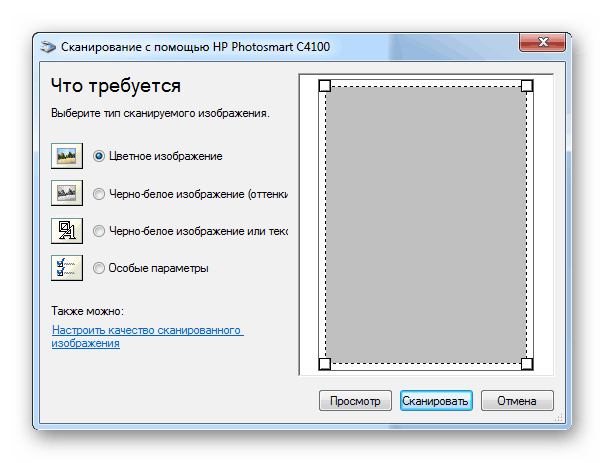Enable the 'Особые параметры' radio button
This screenshot has width=605, height=463.
point(99,267)
